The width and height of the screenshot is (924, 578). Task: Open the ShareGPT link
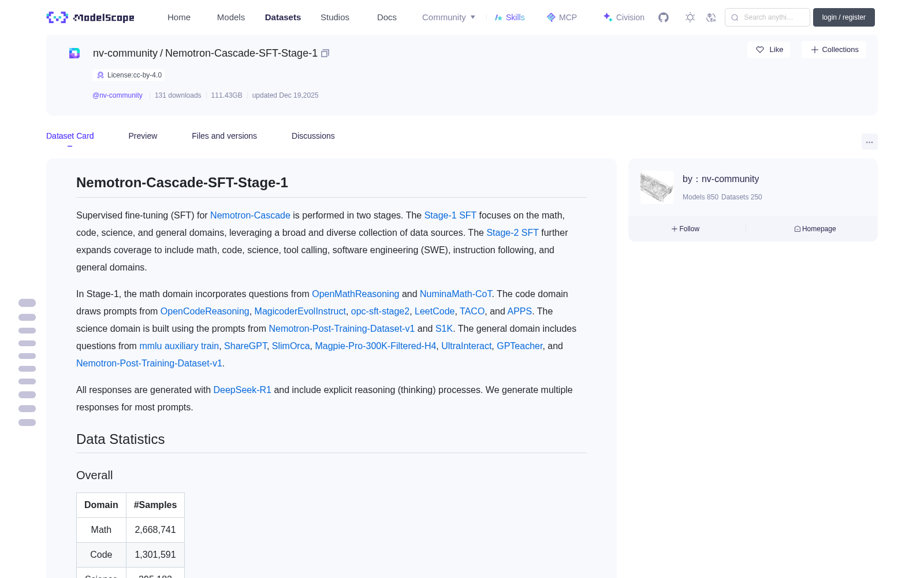tap(245, 346)
